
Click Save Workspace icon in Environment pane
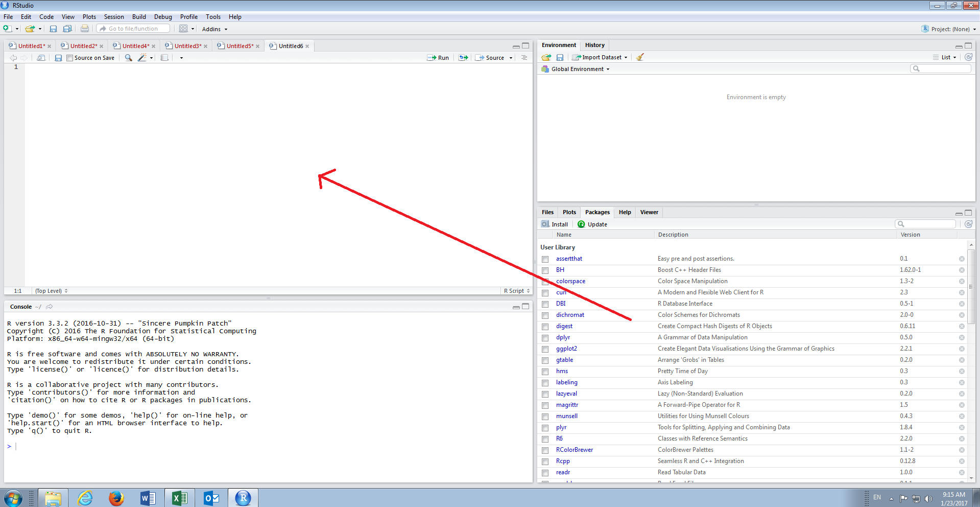coord(560,57)
